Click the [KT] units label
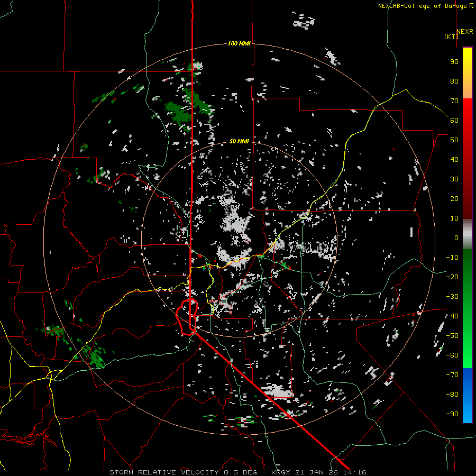The width and height of the screenshot is (476, 476). (451, 36)
